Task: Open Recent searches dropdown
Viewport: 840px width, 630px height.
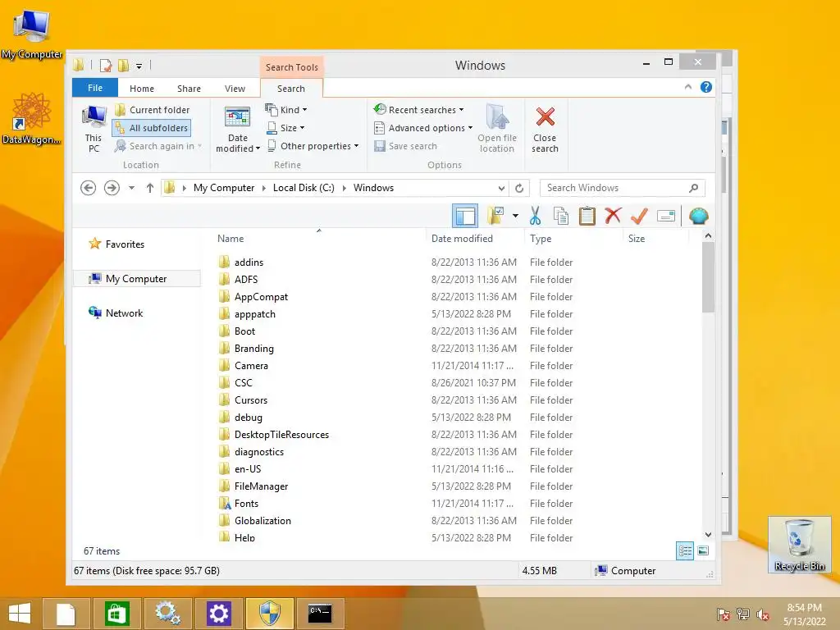Action: coord(419,110)
